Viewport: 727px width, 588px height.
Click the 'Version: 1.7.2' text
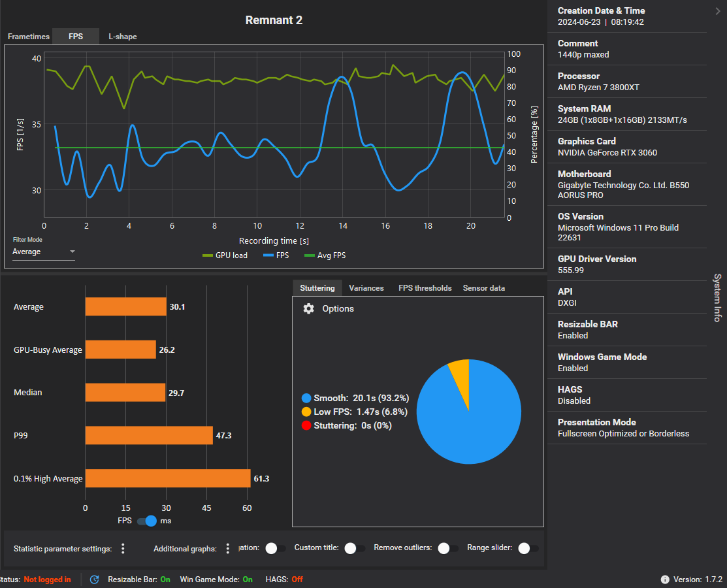pyautogui.click(x=698, y=580)
